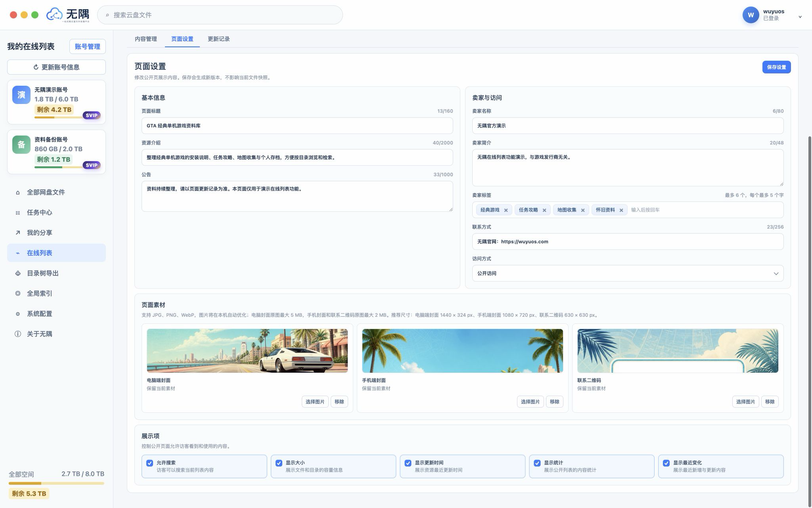Click the 联系方式 input field
Screen dimensions: 812x508
(x=628, y=242)
